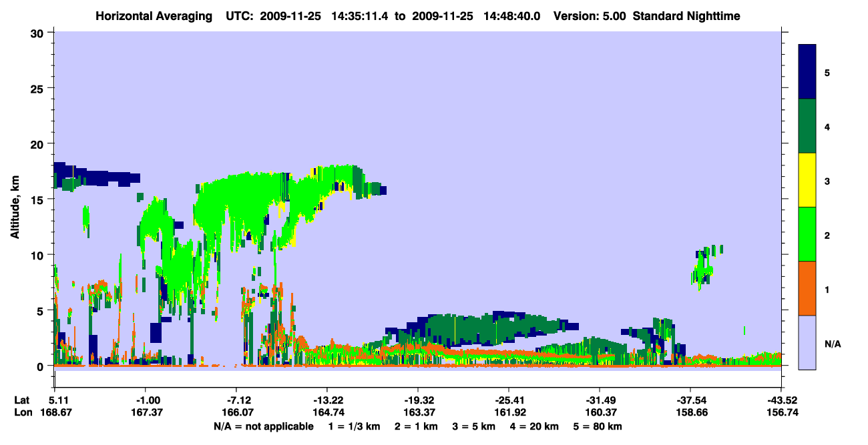Click the bright green level 2 legend swatch
Screen dimensions: 868x445
tap(807, 234)
